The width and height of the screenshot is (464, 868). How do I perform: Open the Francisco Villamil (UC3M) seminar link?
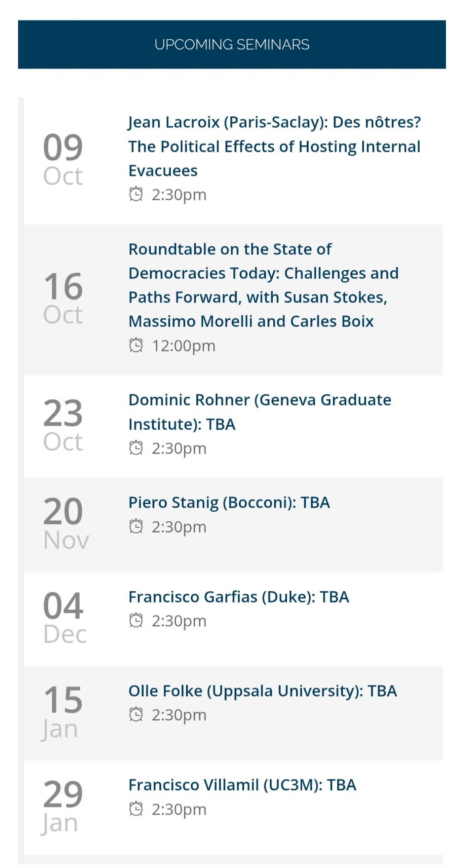point(242,785)
